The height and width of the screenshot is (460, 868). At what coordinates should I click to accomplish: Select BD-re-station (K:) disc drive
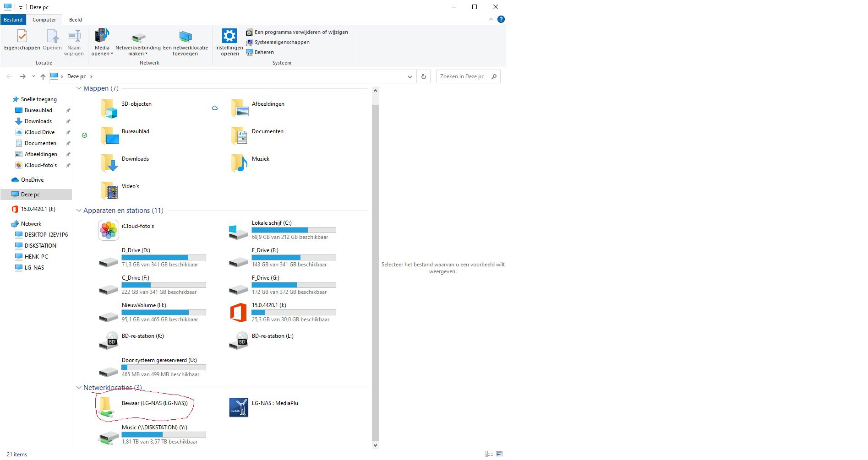pyautogui.click(x=132, y=341)
